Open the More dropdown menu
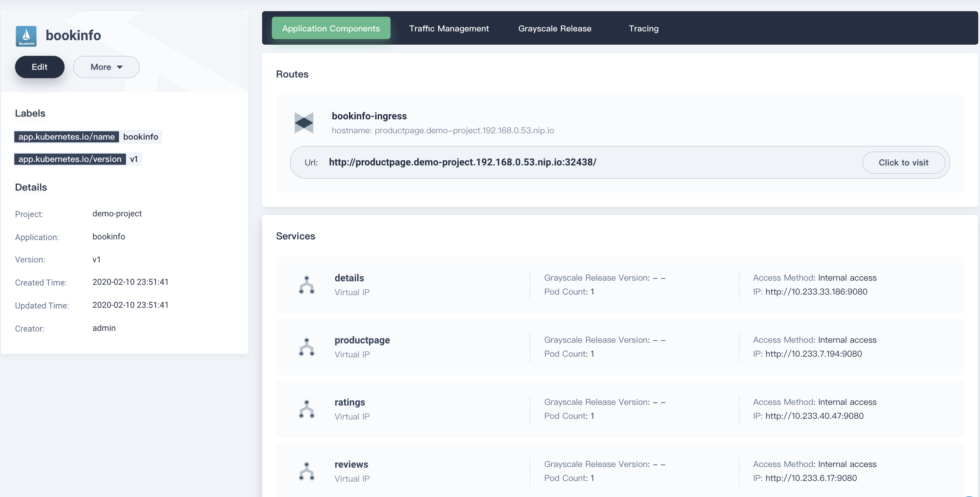980x497 pixels. [x=106, y=67]
